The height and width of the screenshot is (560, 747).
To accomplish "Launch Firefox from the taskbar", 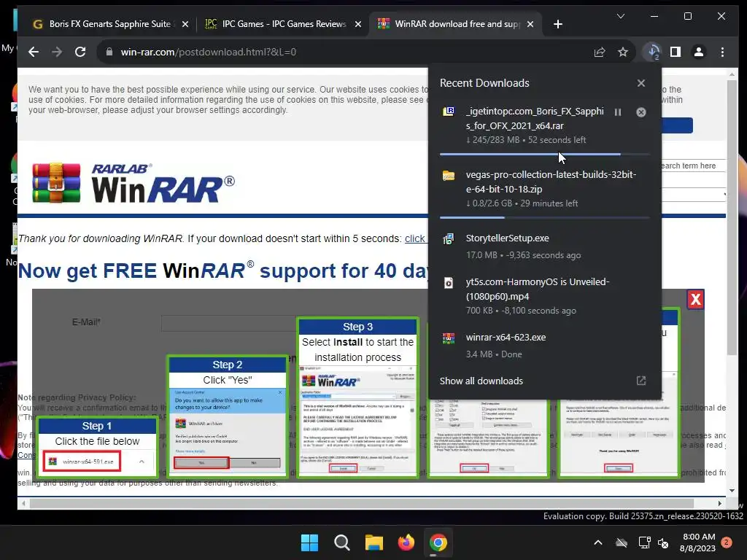I will (406, 542).
